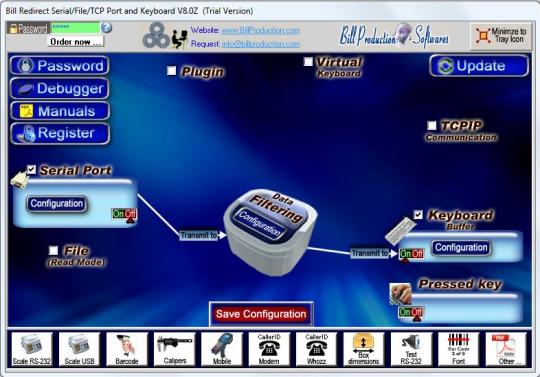Open the Mobile shortcut

(221, 349)
